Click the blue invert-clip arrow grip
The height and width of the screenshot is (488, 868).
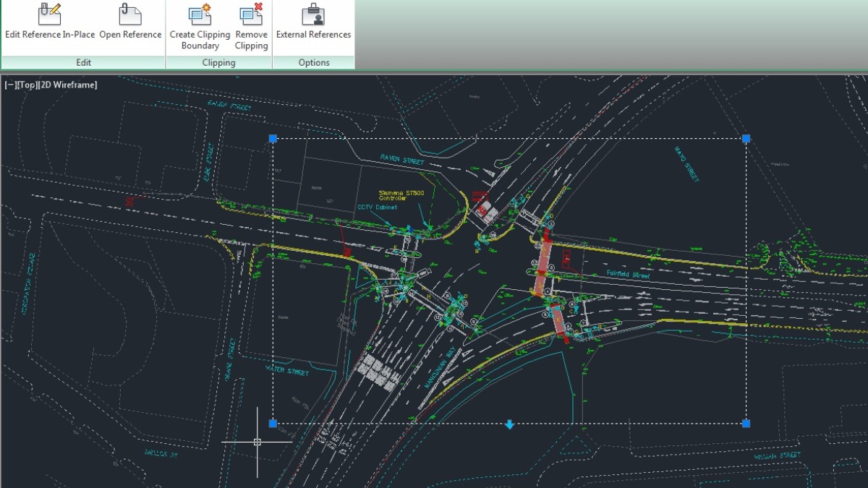click(x=509, y=424)
